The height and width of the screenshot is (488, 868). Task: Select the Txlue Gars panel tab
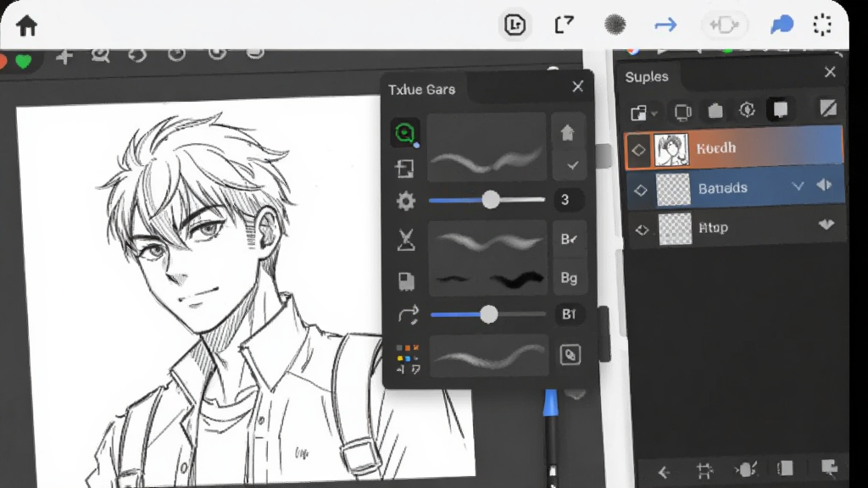click(x=422, y=90)
